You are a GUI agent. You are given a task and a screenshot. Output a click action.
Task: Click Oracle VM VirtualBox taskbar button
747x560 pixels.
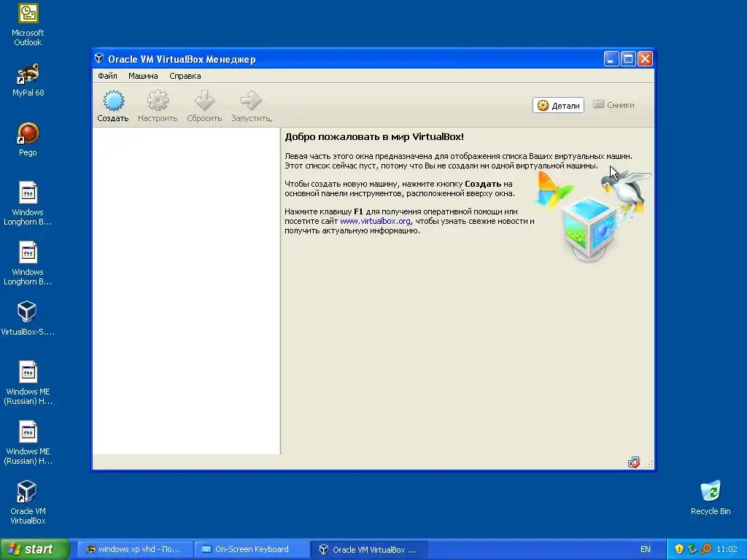[368, 549]
